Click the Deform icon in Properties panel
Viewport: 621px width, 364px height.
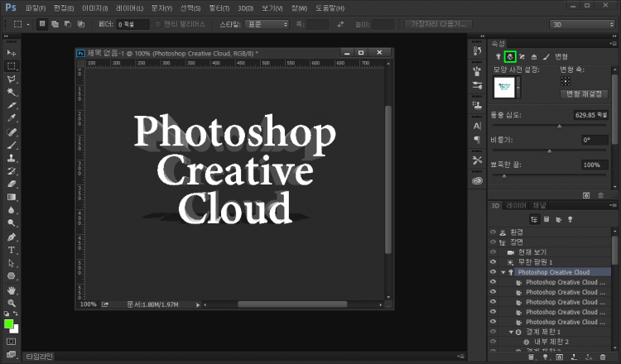coord(511,56)
